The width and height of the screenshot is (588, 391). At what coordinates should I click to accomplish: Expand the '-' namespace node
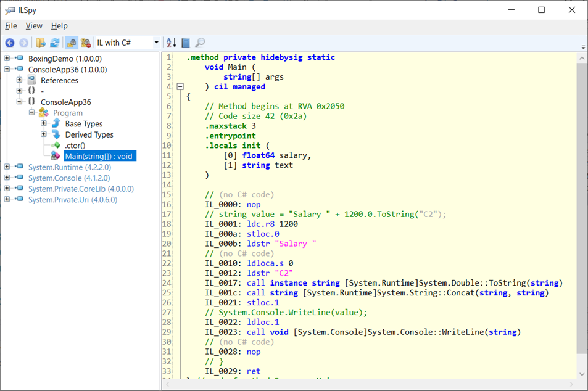tap(19, 90)
